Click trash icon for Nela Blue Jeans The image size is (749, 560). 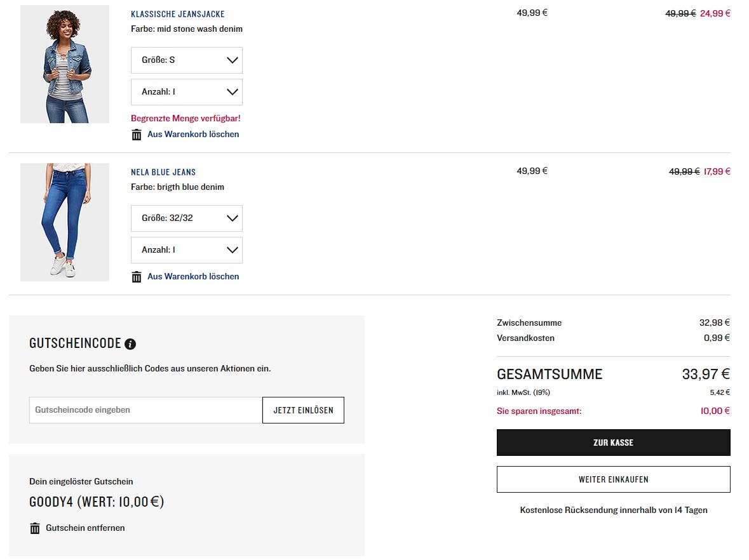(137, 277)
